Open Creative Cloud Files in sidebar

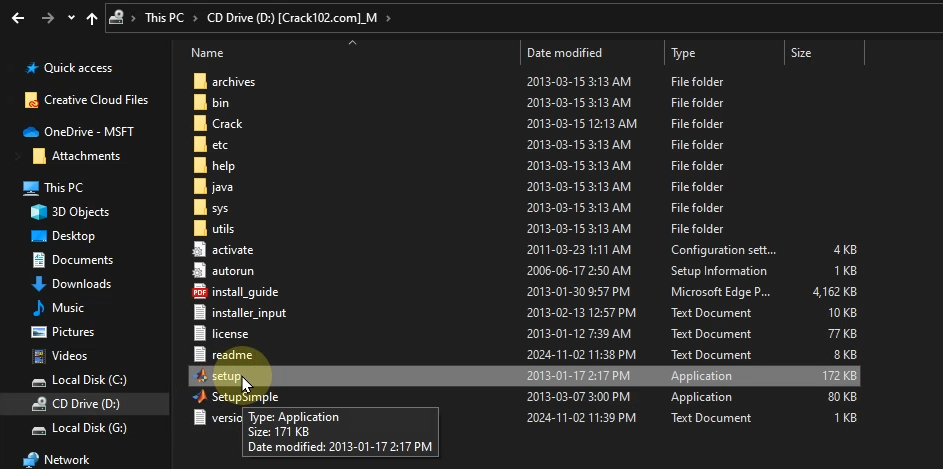point(95,100)
